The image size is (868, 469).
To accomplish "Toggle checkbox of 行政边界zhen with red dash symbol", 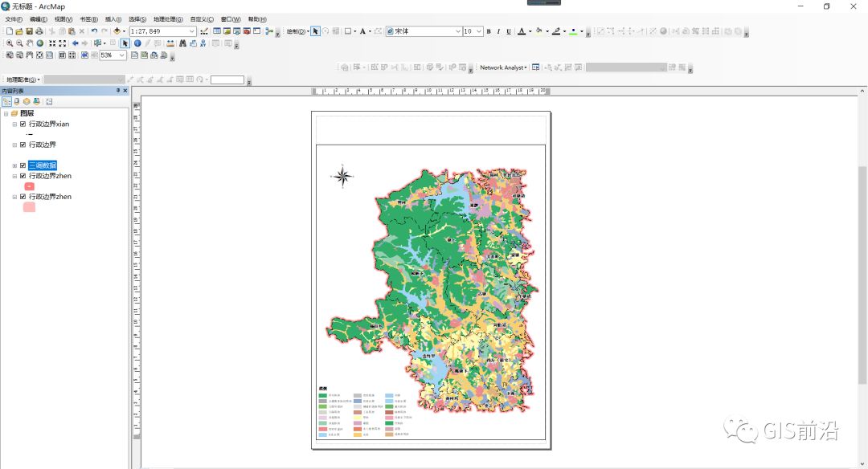I will [x=23, y=176].
